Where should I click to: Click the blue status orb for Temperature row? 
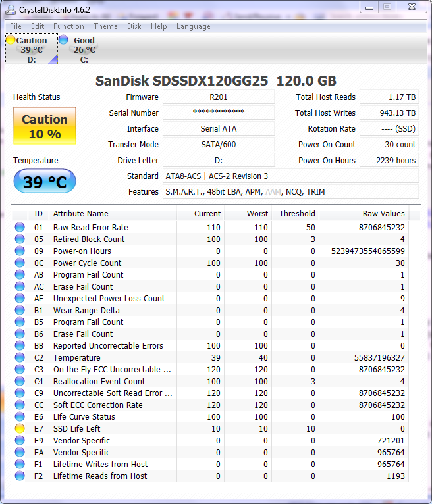(x=20, y=358)
